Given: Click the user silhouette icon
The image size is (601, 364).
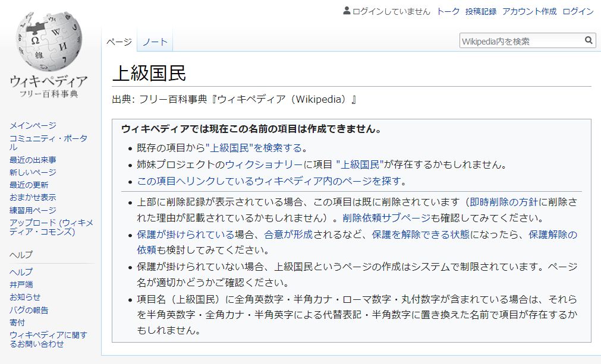Looking at the screenshot, I should point(347,11).
